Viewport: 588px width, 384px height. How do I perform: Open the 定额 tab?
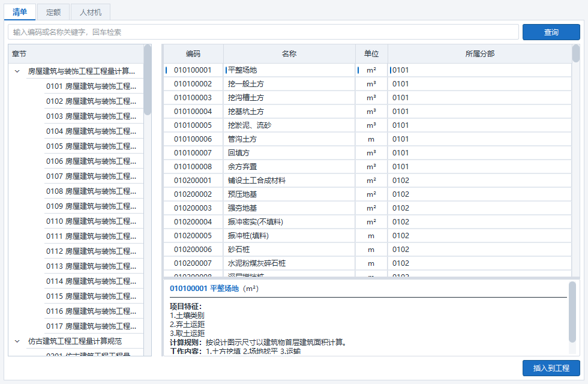click(x=53, y=13)
